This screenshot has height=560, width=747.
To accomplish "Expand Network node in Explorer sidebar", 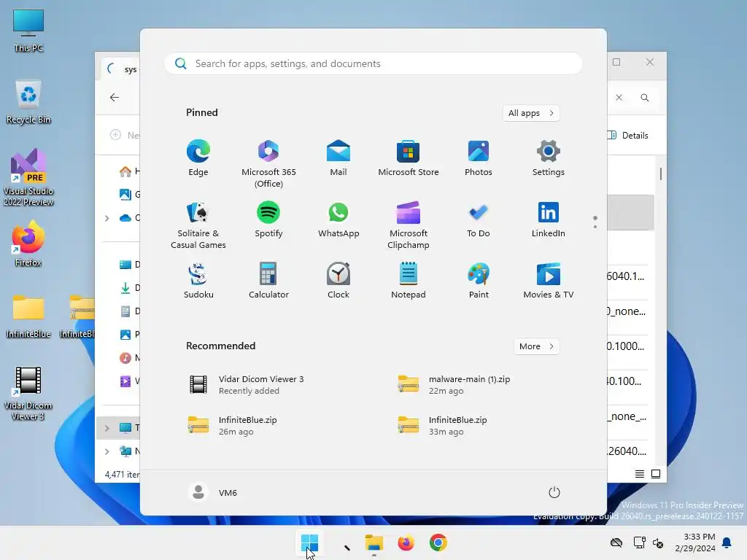I will 107,451.
